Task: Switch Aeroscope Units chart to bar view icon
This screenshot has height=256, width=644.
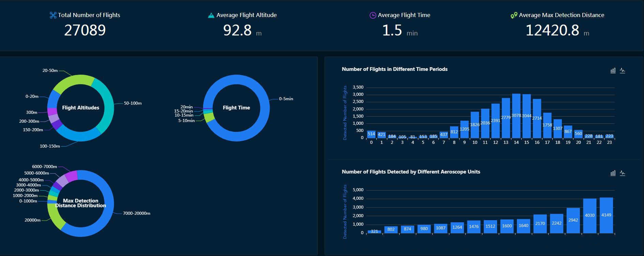Action: (x=613, y=173)
